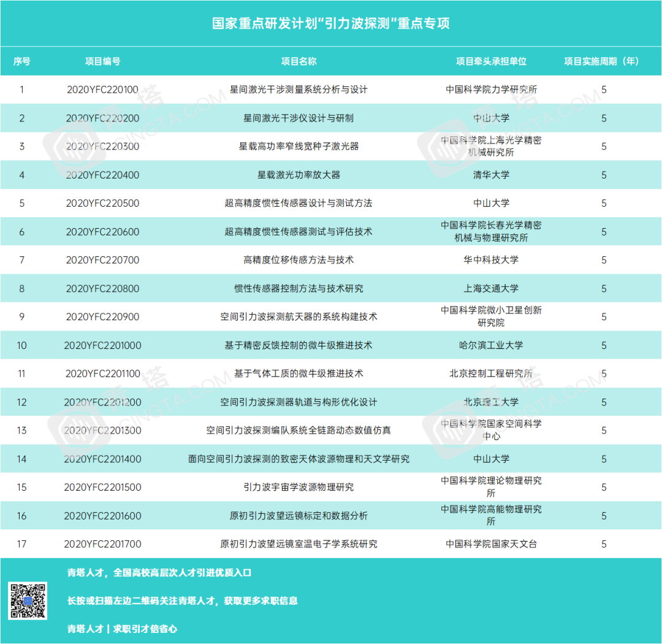Select project number 2020YFC220700
The image size is (662, 644).
click(x=102, y=260)
